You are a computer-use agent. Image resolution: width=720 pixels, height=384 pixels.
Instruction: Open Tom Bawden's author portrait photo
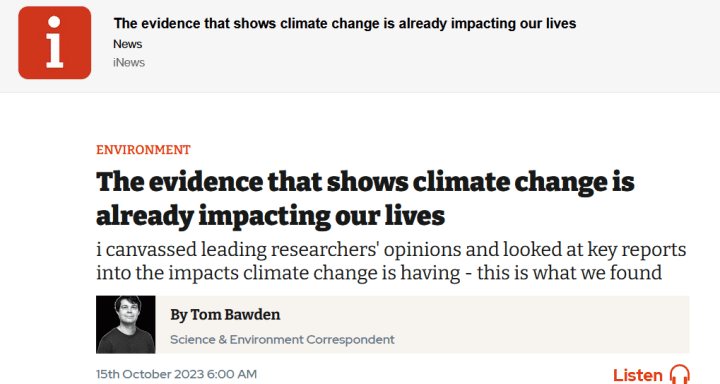coord(125,324)
